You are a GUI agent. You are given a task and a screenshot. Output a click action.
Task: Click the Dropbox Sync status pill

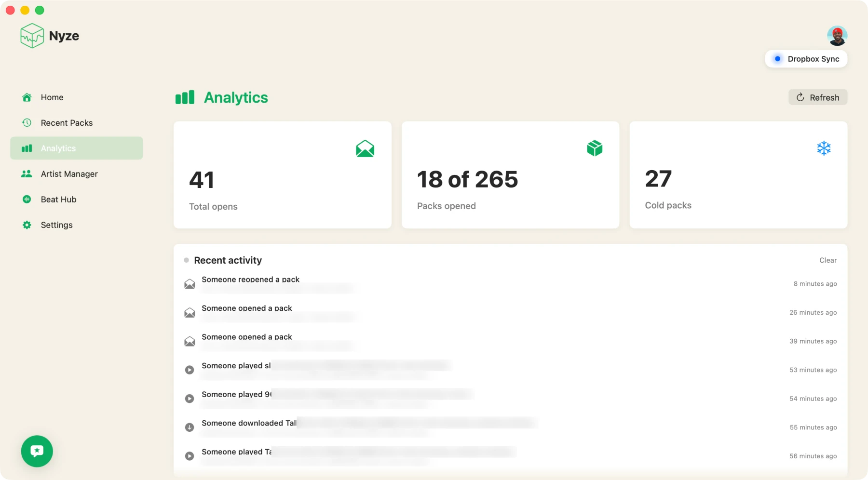click(x=806, y=59)
